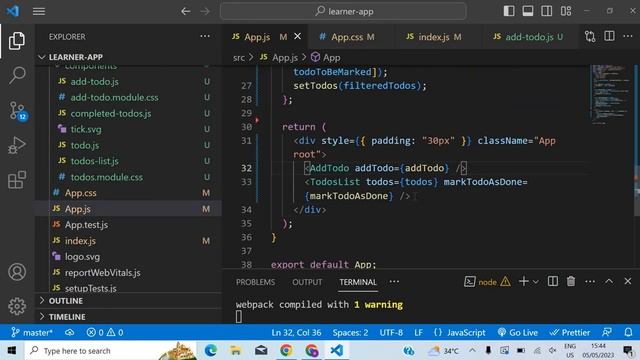
Task: Maximize panel with the up chevron
Action: pos(609,281)
